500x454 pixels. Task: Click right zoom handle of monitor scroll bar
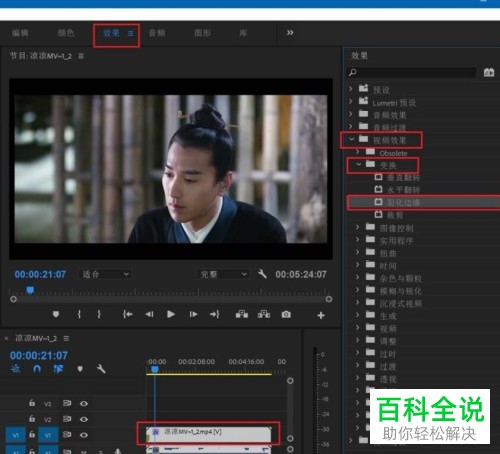[x=329, y=299]
